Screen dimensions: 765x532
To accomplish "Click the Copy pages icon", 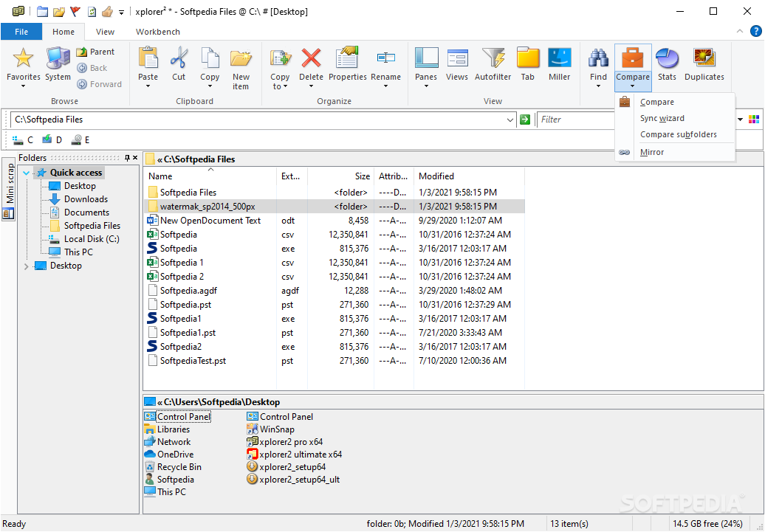I will [210, 58].
